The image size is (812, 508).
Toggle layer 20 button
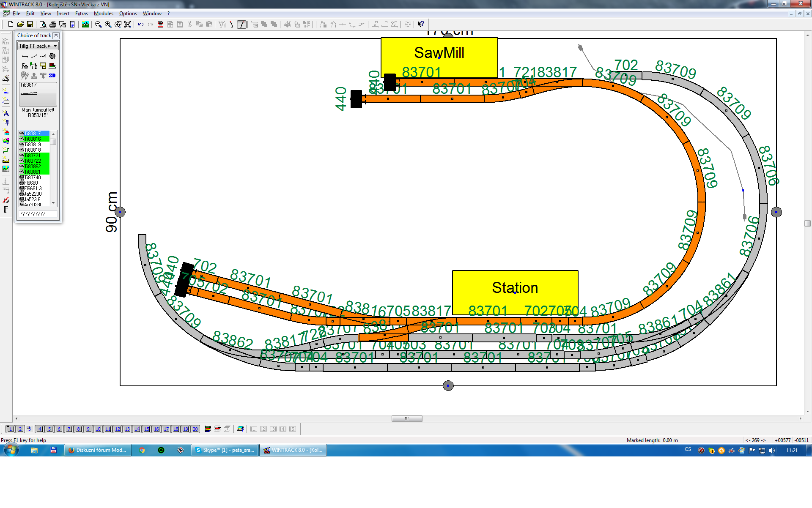tap(195, 429)
